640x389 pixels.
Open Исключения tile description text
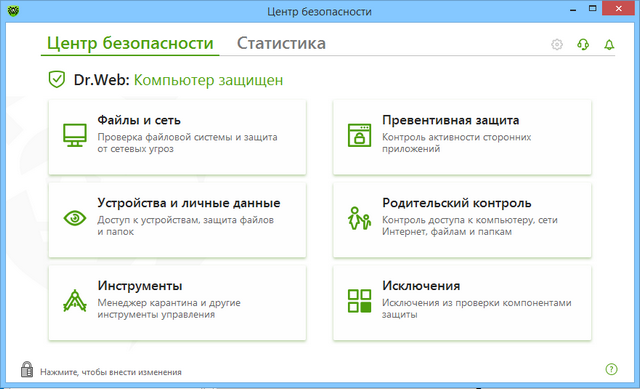[x=476, y=309]
